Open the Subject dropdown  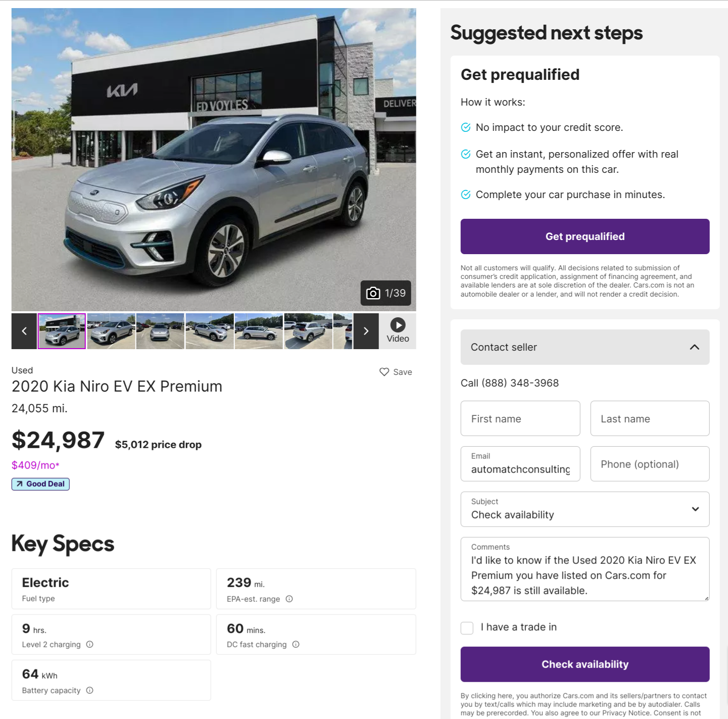coord(585,509)
